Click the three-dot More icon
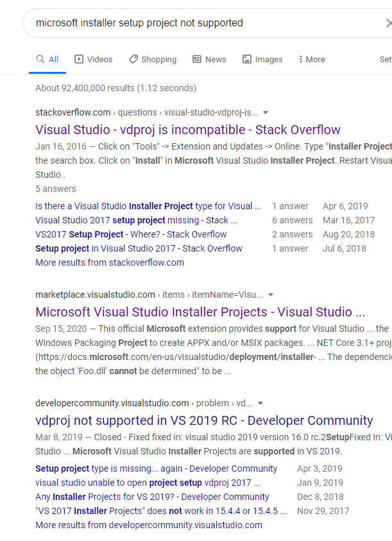 [300, 59]
